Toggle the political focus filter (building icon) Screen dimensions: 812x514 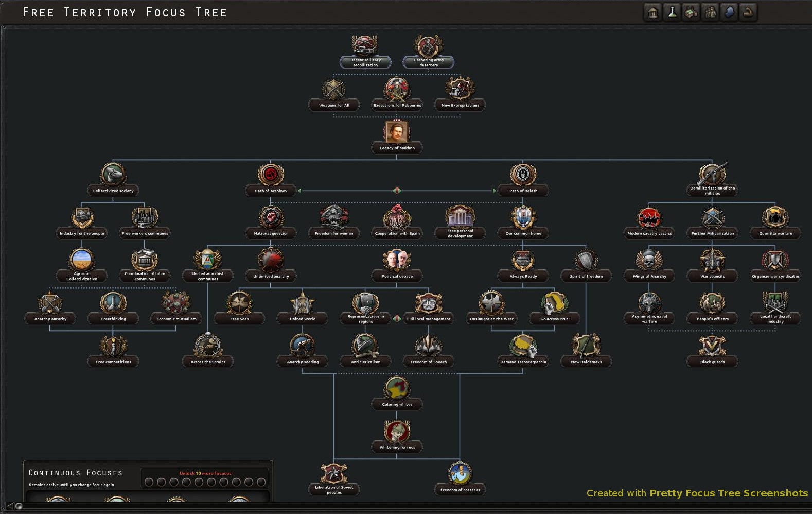click(x=653, y=12)
